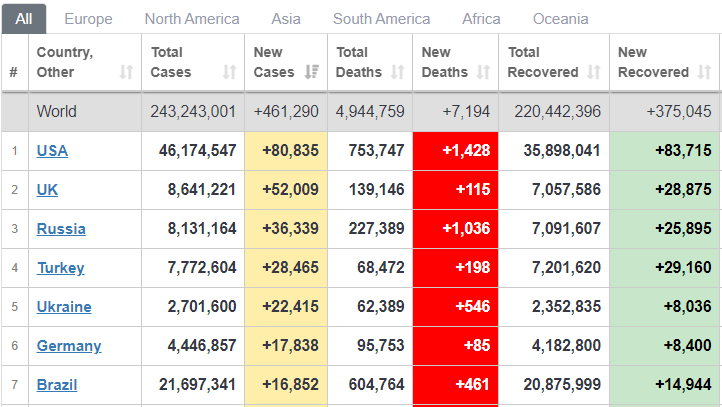Open the Germany country link
Image resolution: width=722 pixels, height=407 pixels.
(x=69, y=346)
